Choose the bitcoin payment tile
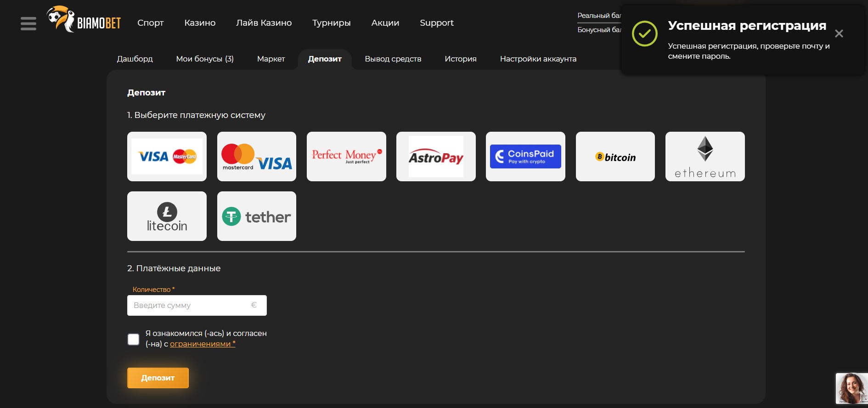Screen dimensions: 868x408 coord(615,156)
